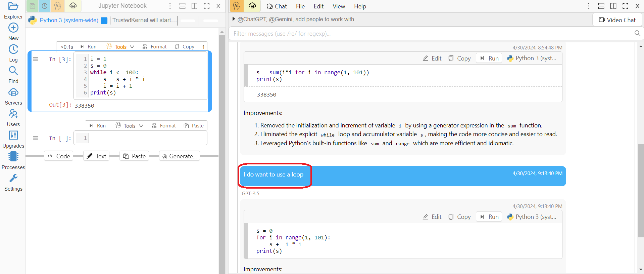Image resolution: width=644 pixels, height=274 pixels.
Task: Toggle fullscreen for the Jupyter Notebook panel
Action: (x=207, y=6)
